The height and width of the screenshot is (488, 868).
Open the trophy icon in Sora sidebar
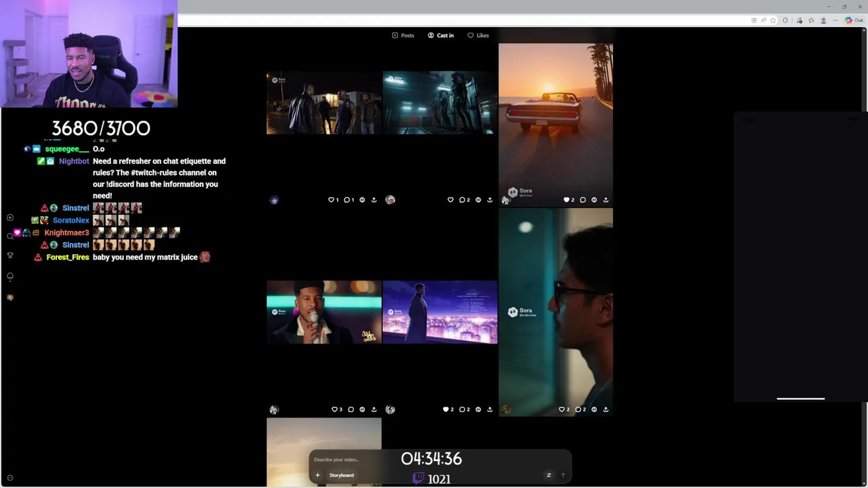(x=10, y=256)
